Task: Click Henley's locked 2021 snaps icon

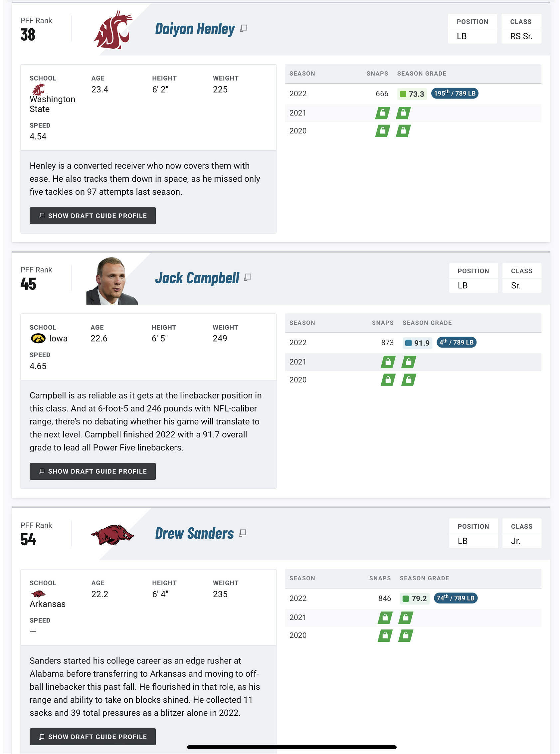Action: pos(382,113)
